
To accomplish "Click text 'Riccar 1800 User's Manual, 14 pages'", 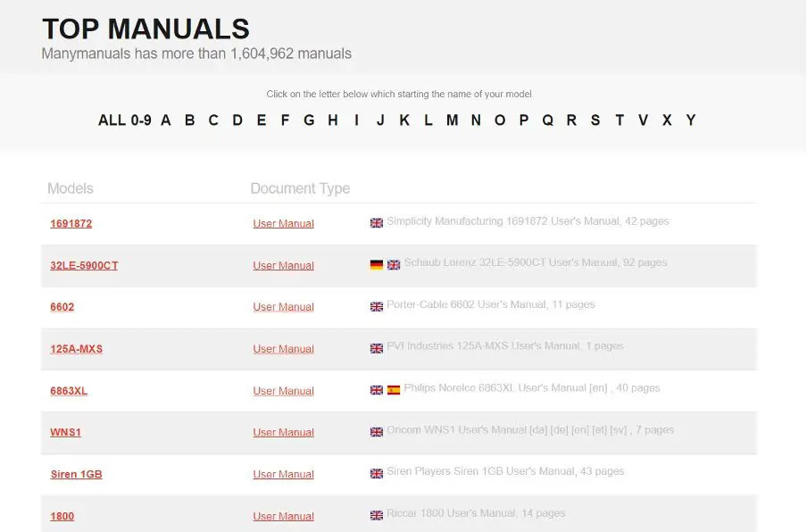I will click(x=476, y=513).
